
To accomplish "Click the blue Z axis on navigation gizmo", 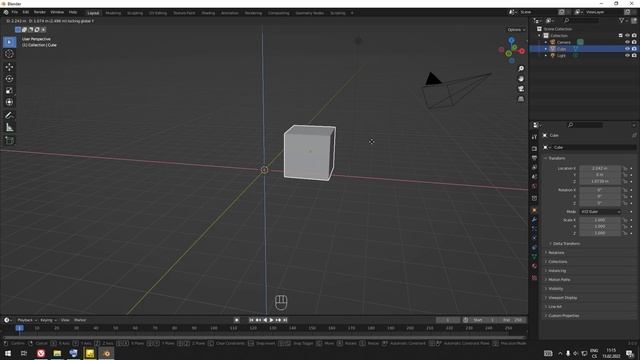I will (x=511, y=40).
